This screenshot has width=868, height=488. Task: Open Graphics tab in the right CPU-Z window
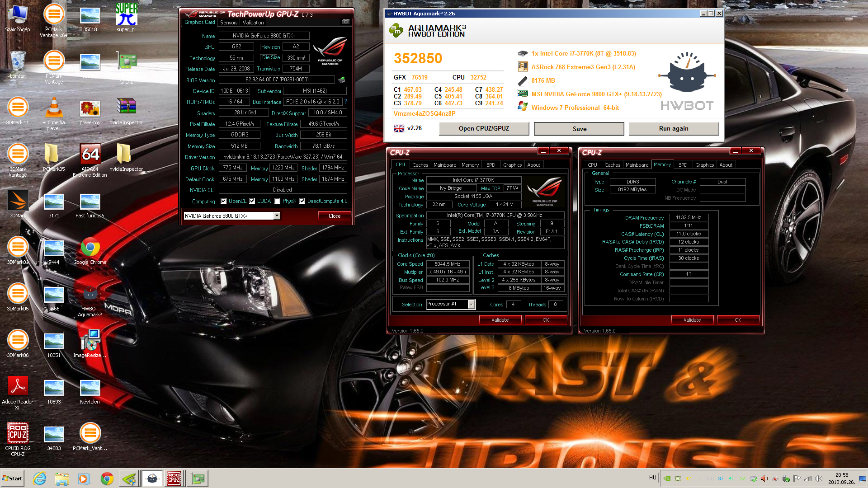pos(705,165)
